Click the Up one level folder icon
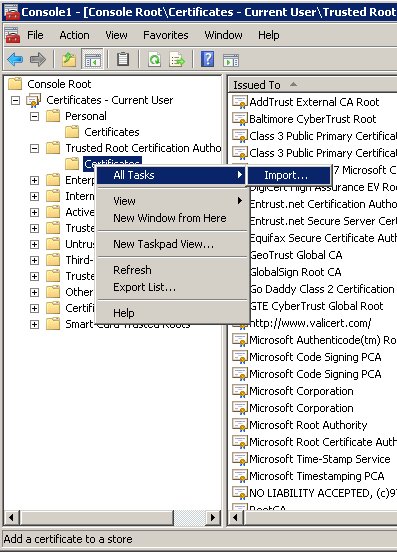 (x=69, y=59)
